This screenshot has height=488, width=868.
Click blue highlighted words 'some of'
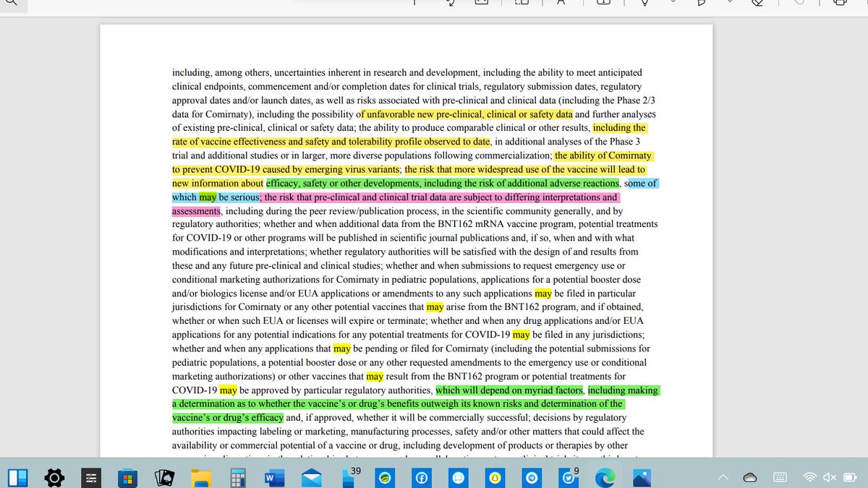[641, 184]
